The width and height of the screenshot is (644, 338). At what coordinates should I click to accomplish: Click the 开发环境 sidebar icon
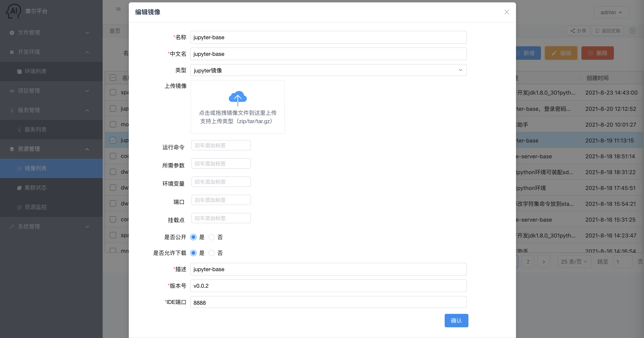click(12, 52)
